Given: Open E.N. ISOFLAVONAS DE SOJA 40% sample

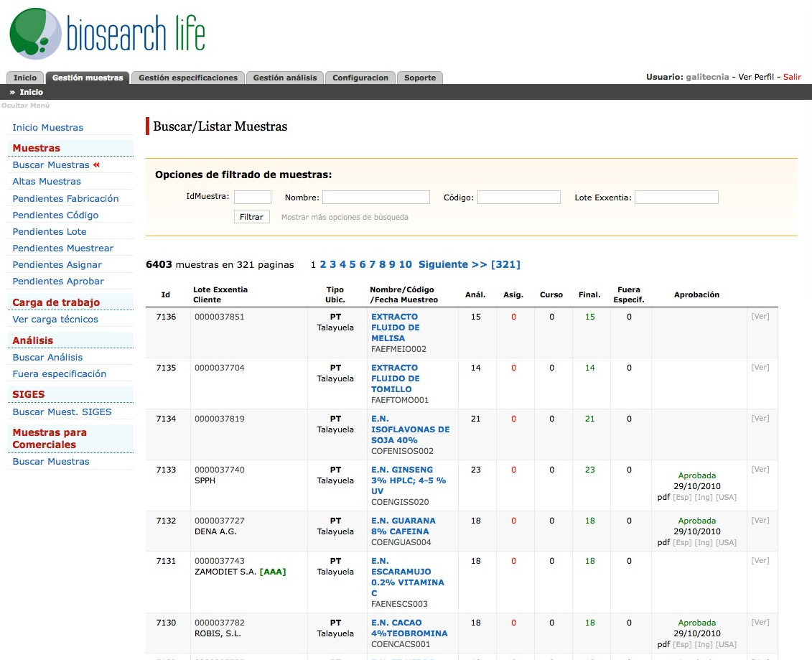Looking at the screenshot, I should point(410,429).
